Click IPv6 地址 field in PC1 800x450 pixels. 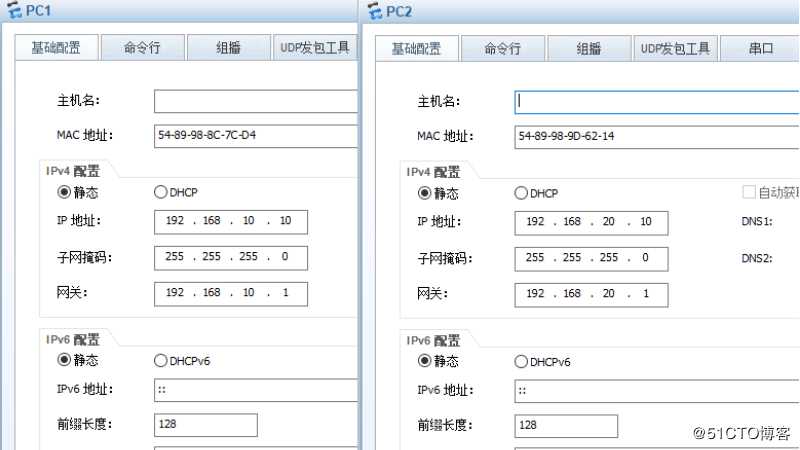pyautogui.click(x=256, y=390)
